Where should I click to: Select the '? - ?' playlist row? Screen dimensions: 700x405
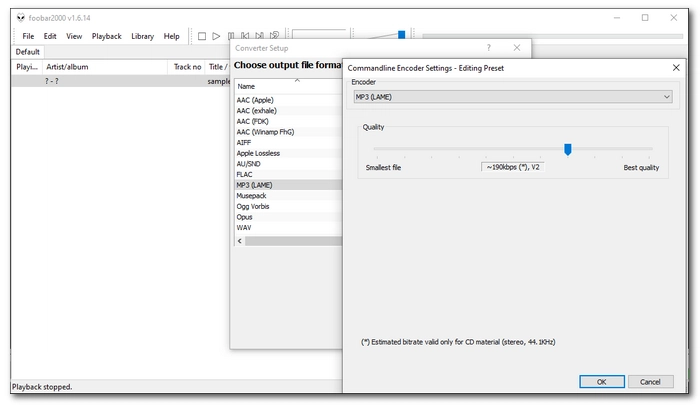point(121,81)
